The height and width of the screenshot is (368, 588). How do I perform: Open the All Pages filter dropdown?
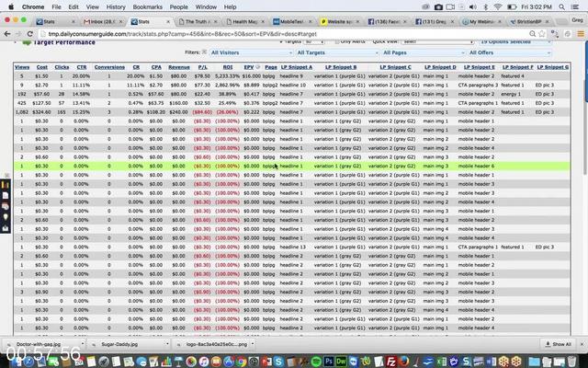423,52
